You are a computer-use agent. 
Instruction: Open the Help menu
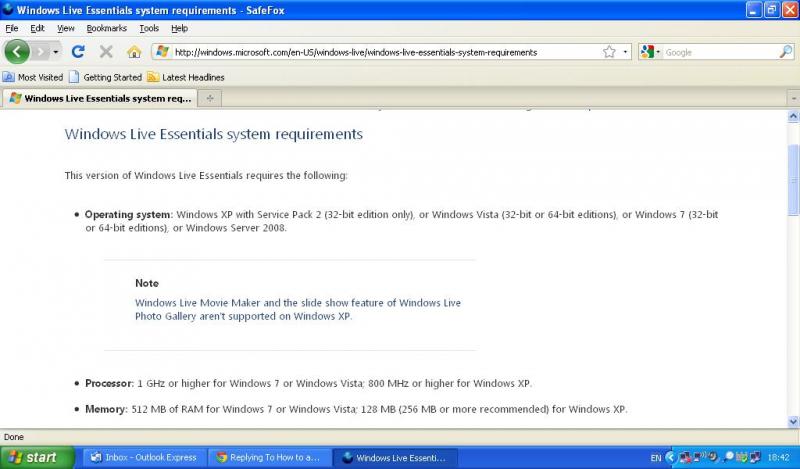click(179, 28)
